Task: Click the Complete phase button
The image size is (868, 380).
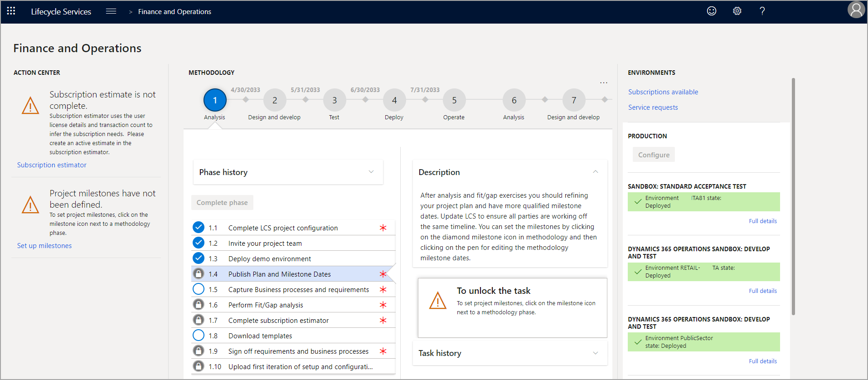Action: [x=222, y=203]
